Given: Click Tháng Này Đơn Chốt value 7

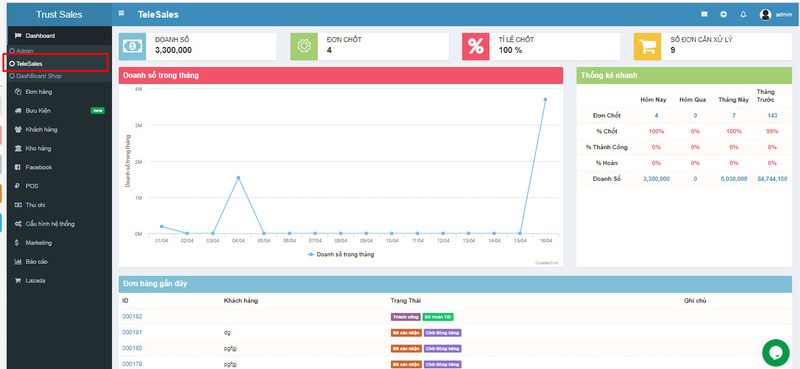Looking at the screenshot, I should (734, 116).
